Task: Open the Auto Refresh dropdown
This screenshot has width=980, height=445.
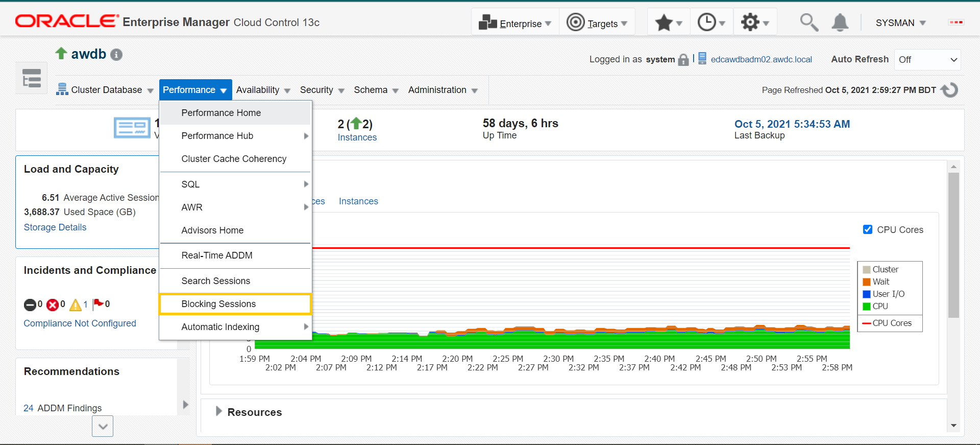Action: coord(927,60)
